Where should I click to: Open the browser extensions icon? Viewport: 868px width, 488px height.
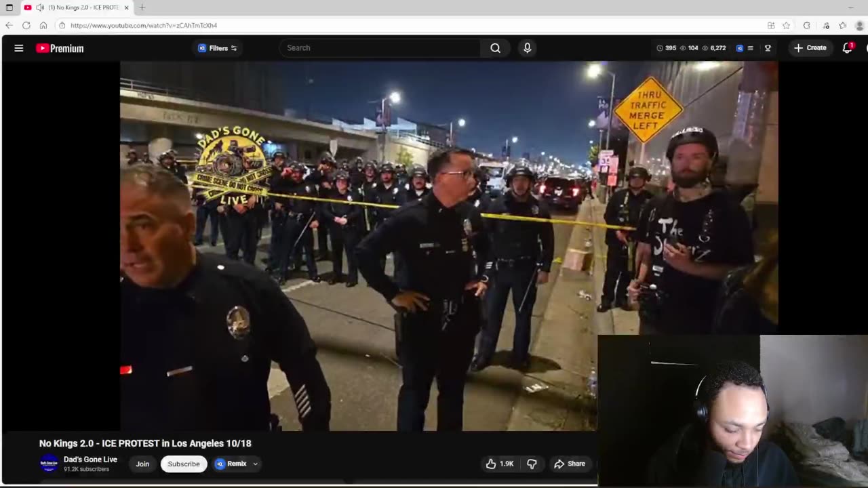point(806,25)
